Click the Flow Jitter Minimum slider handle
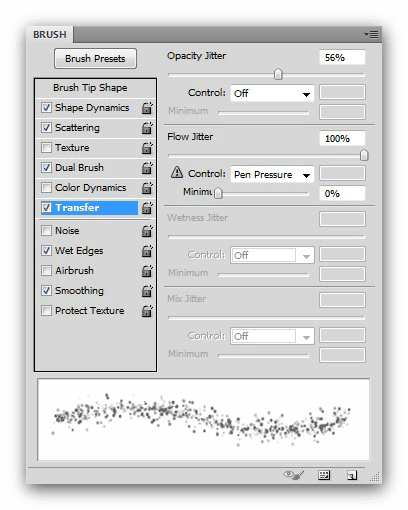408x510 pixels. (x=218, y=193)
